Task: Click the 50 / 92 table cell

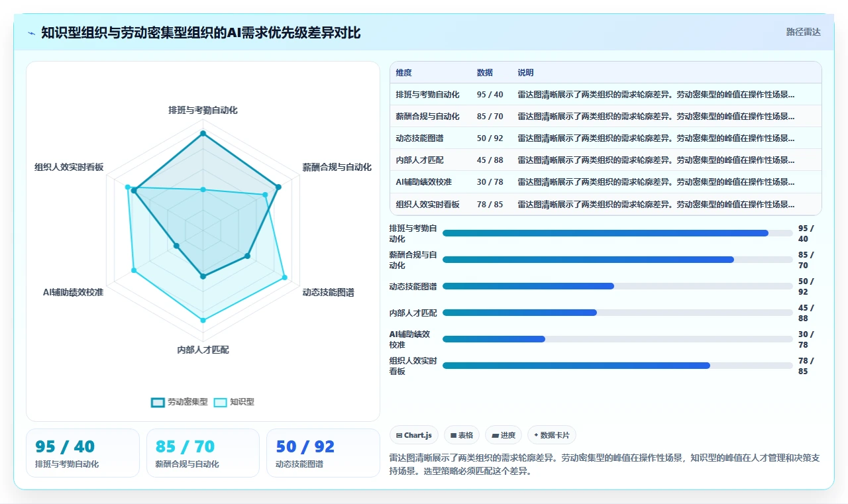Action: [490, 138]
